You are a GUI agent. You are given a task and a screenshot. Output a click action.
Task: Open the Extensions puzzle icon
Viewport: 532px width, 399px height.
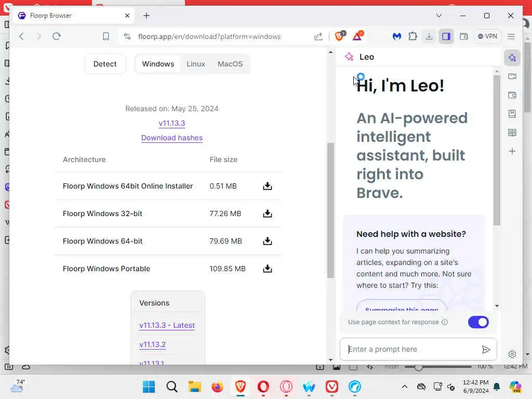(413, 36)
